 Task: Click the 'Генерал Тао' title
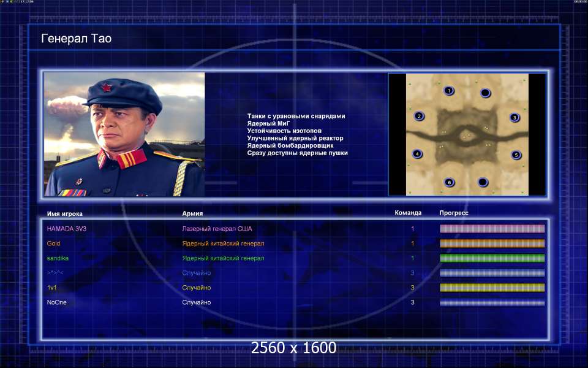point(76,38)
